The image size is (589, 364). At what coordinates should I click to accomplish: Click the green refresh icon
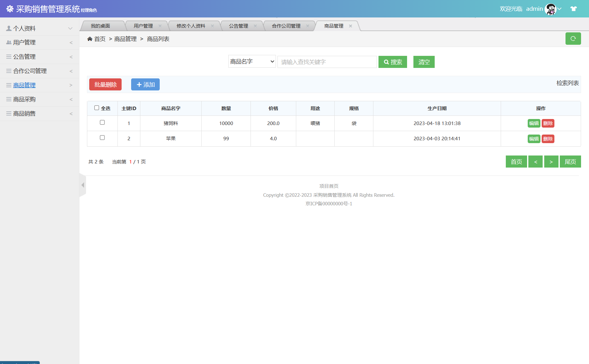pos(573,38)
